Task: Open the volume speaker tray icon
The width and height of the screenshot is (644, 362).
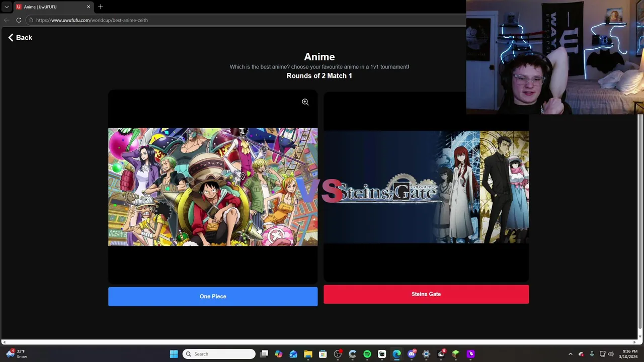Action: 611,354
